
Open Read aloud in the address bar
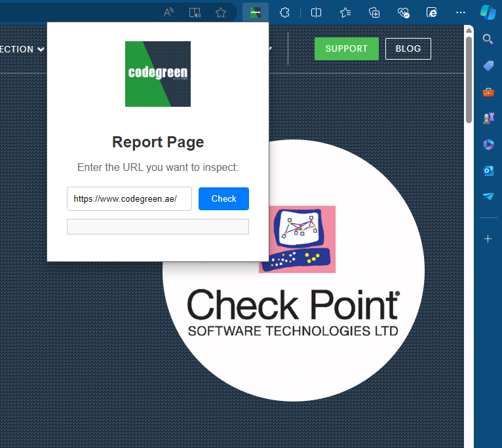168,12
